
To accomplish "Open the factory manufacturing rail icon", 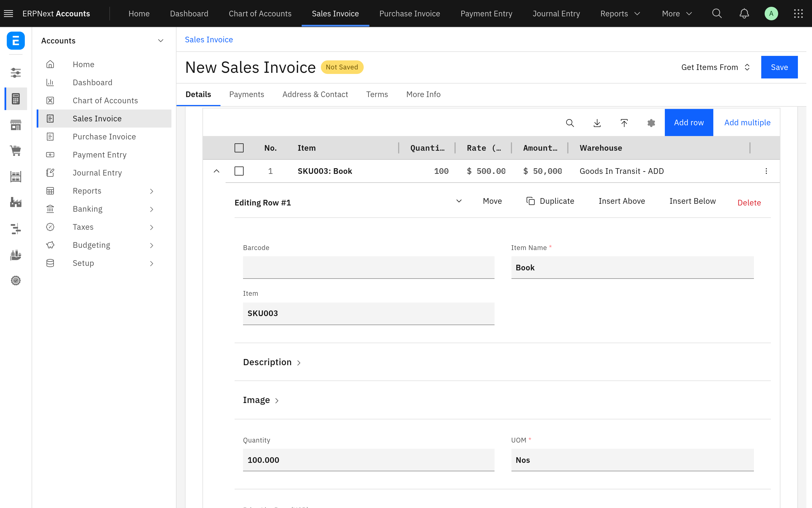I will pyautogui.click(x=16, y=202).
